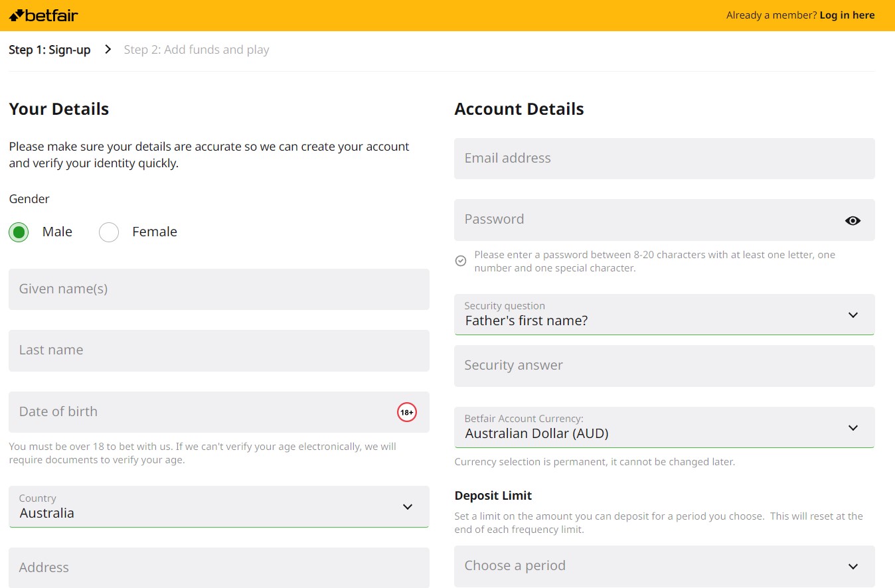Click the Given name(s) field

pyautogui.click(x=218, y=289)
